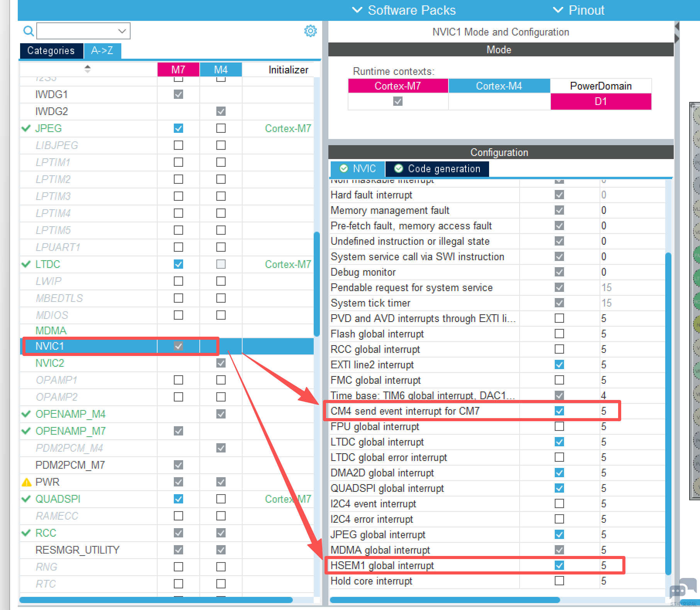The width and height of the screenshot is (700, 610).
Task: Select NVIC2 in the peripheral list
Action: [50, 363]
